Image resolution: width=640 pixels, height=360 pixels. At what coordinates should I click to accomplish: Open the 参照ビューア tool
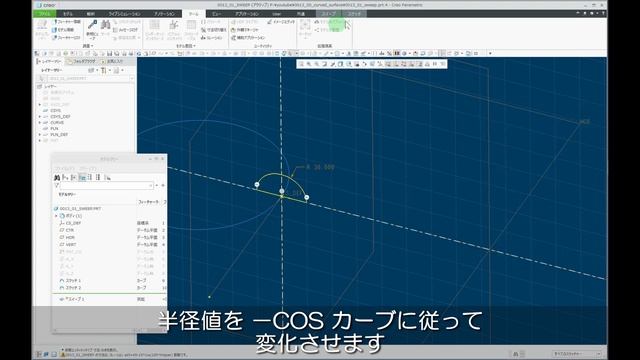coord(92,30)
